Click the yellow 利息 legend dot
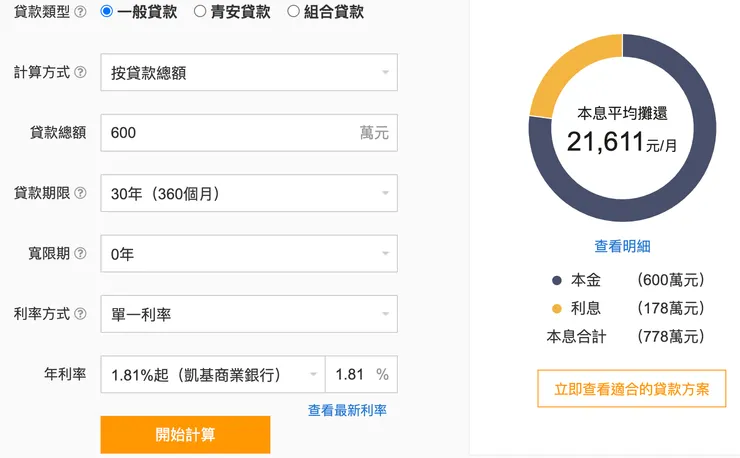This screenshot has width=740, height=458. tap(556, 308)
